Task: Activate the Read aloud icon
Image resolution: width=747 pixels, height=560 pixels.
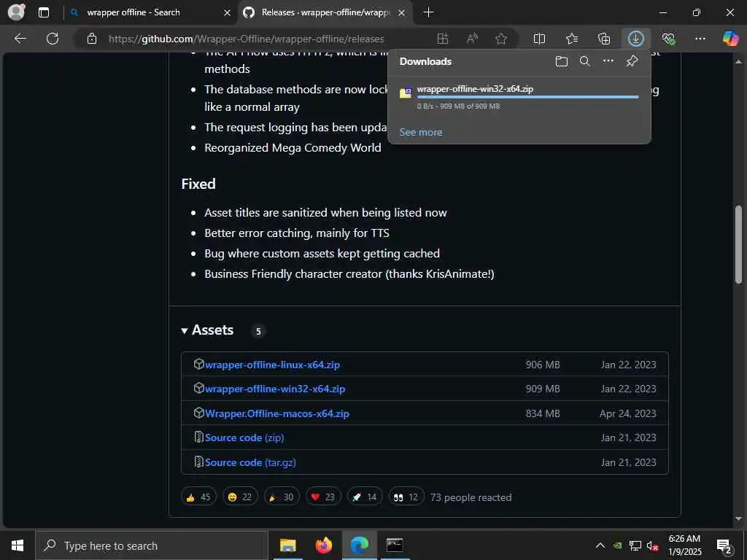Action: click(472, 39)
